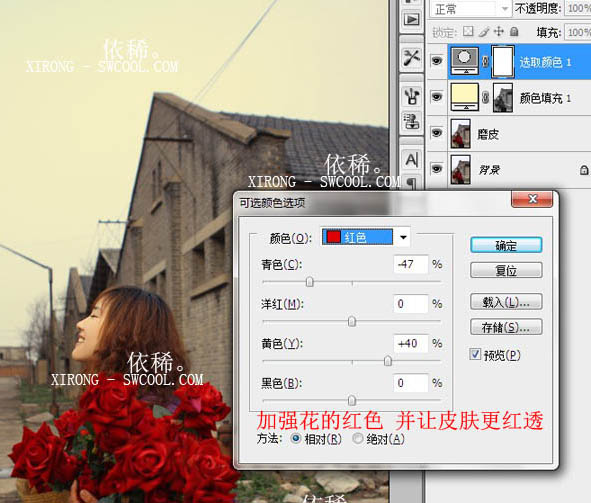The width and height of the screenshot is (591, 503).
Task: Click the 不透明度 opacity field
Action: tap(577, 8)
